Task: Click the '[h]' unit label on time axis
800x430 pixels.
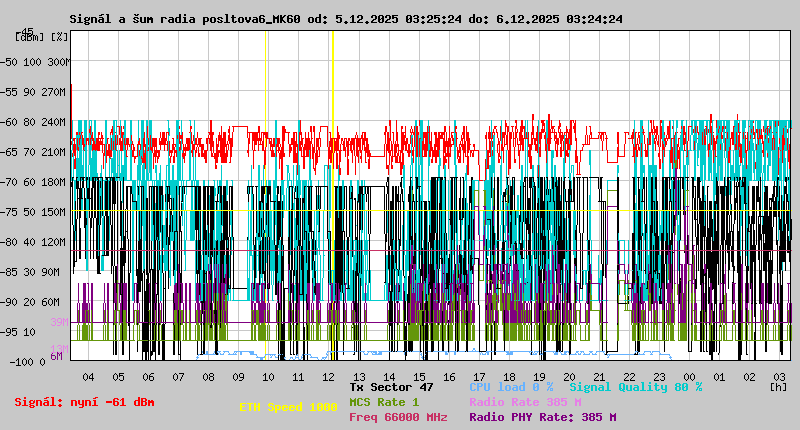Action: tap(778, 385)
